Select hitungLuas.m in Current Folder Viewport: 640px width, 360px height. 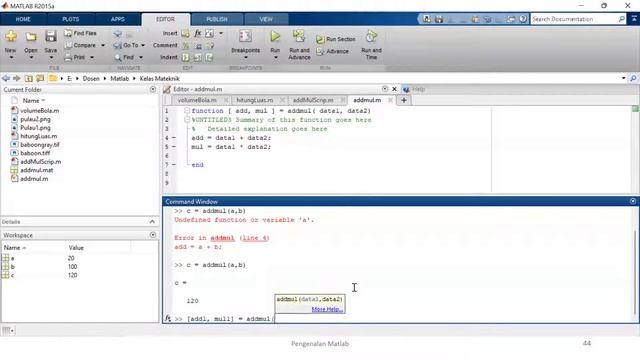[39, 136]
